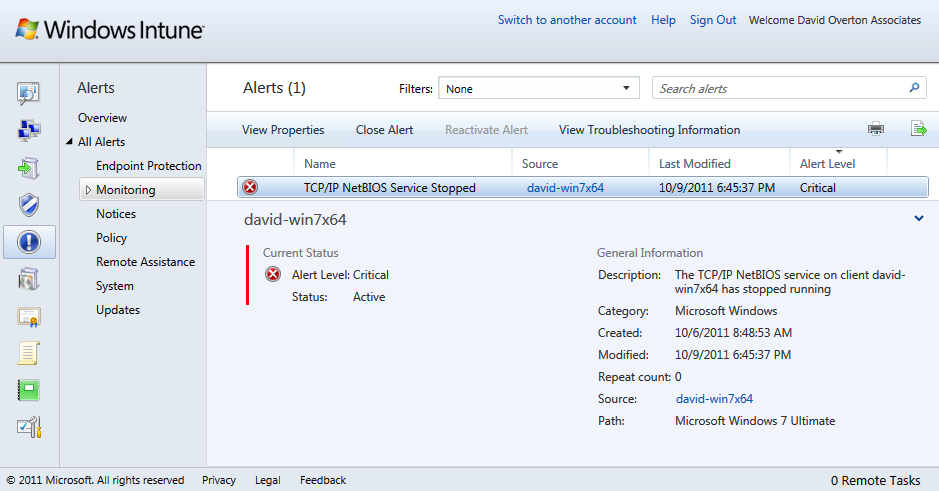The width and height of the screenshot is (939, 491).
Task: Collapse the All Alerts tree node
Action: (69, 142)
